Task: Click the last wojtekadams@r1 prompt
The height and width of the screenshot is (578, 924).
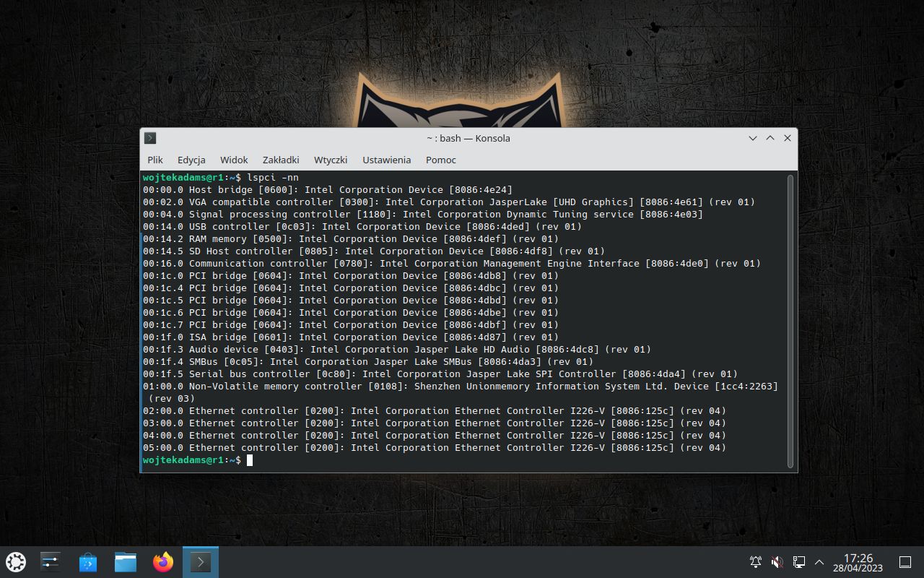Action: point(192,460)
